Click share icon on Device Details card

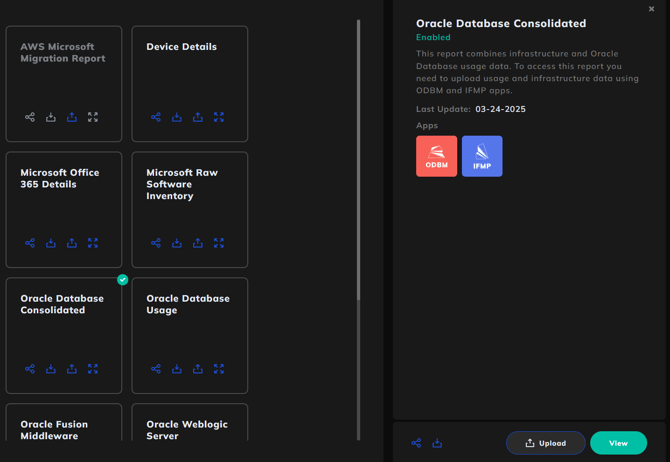coord(156,117)
